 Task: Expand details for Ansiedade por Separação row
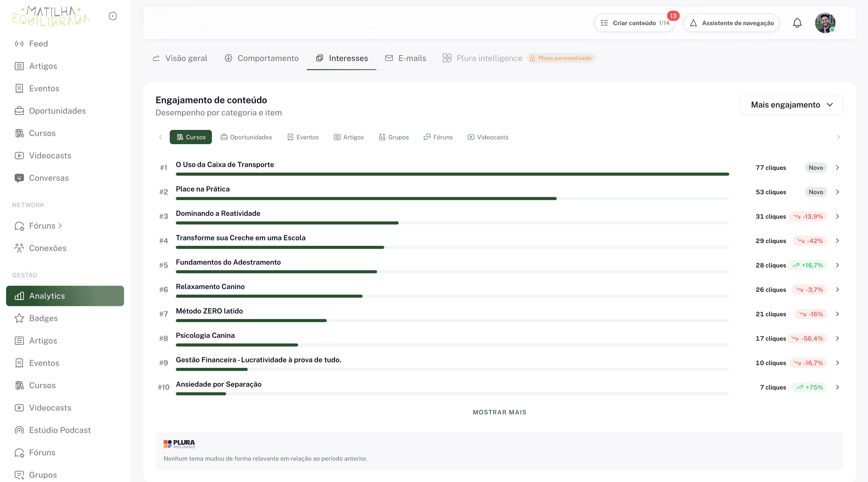837,387
